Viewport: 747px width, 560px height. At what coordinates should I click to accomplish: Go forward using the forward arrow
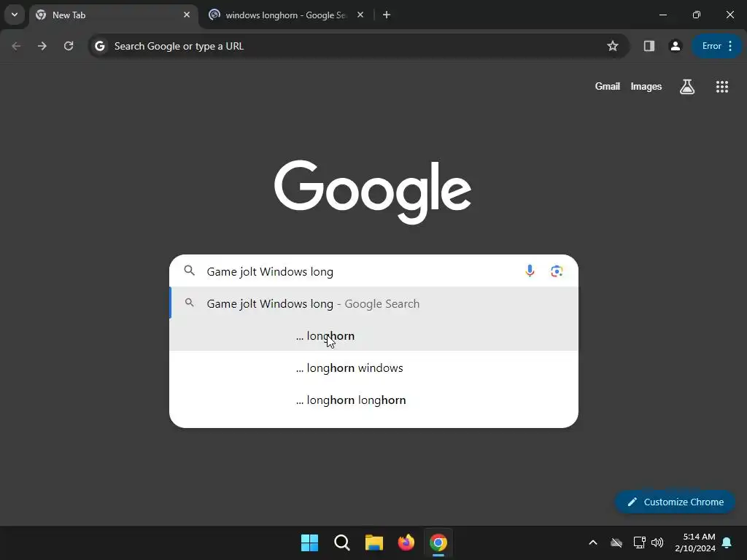click(42, 46)
